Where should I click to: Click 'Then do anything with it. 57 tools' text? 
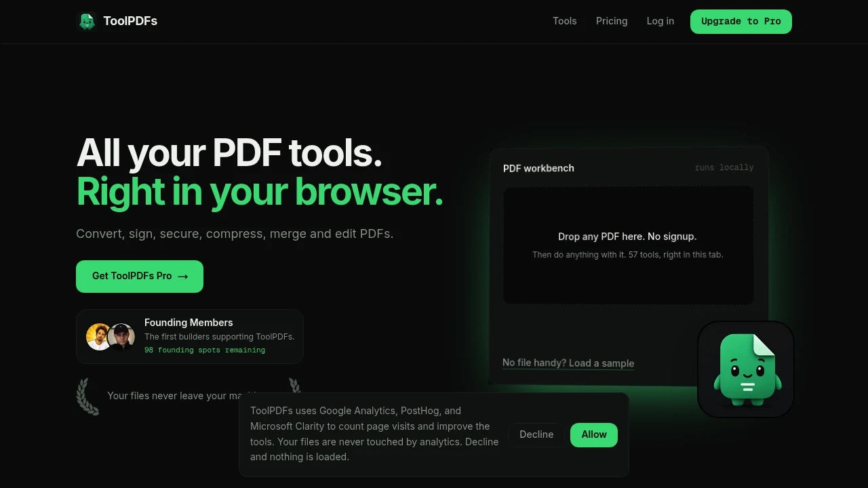pyautogui.click(x=628, y=255)
